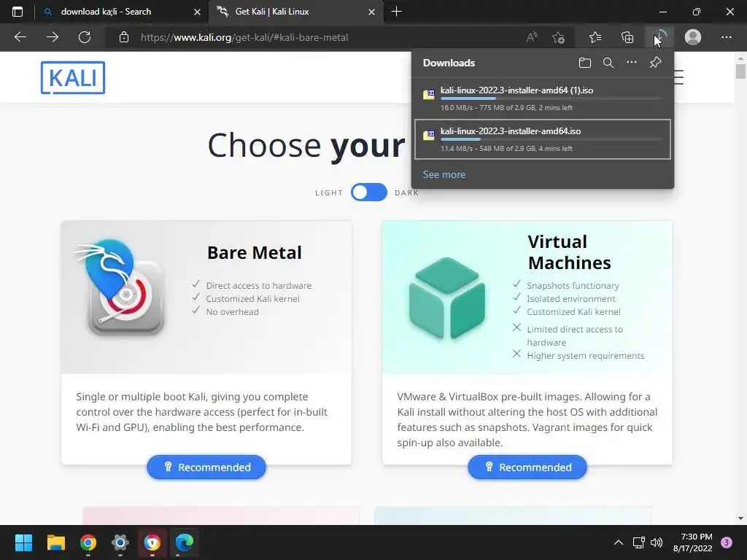Pin the Downloads panel

click(x=656, y=63)
